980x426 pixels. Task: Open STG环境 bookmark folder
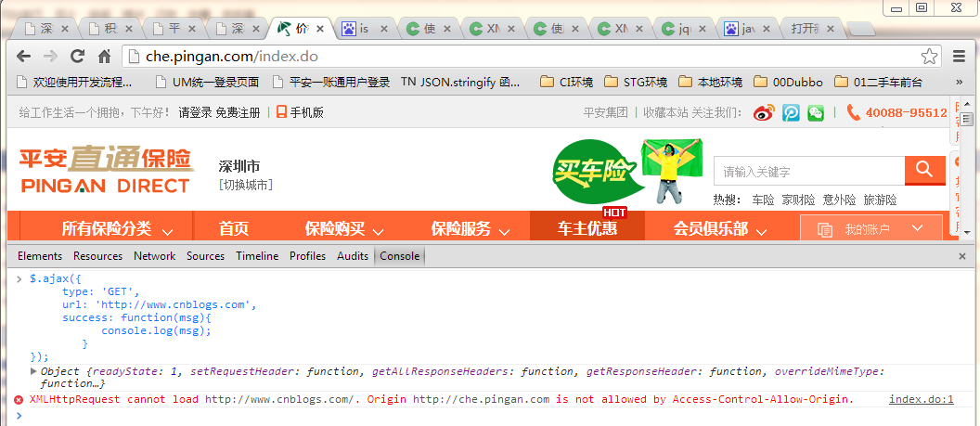(637, 82)
